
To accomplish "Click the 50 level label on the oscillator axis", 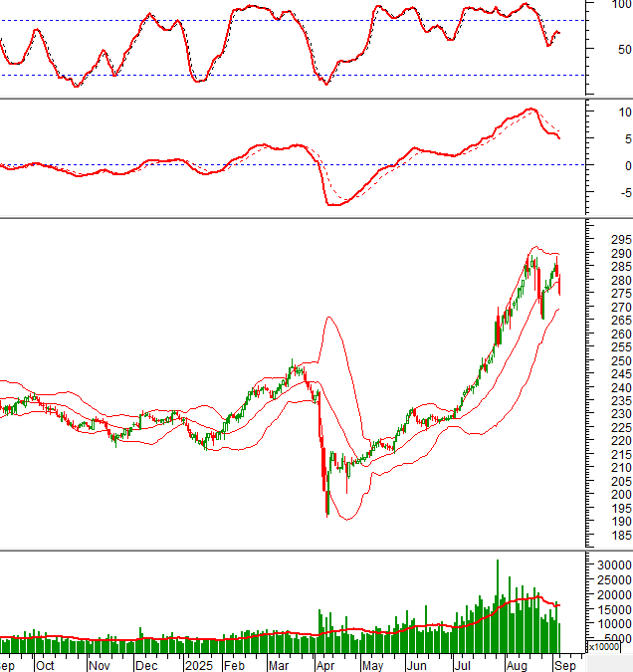I will pyautogui.click(x=625, y=50).
